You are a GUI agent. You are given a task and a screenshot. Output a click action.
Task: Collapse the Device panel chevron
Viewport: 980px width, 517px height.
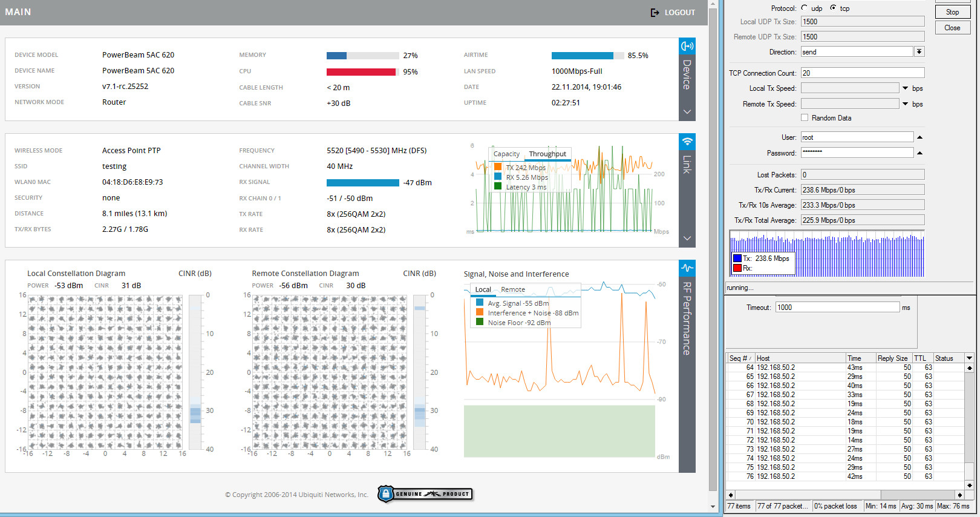tap(687, 112)
